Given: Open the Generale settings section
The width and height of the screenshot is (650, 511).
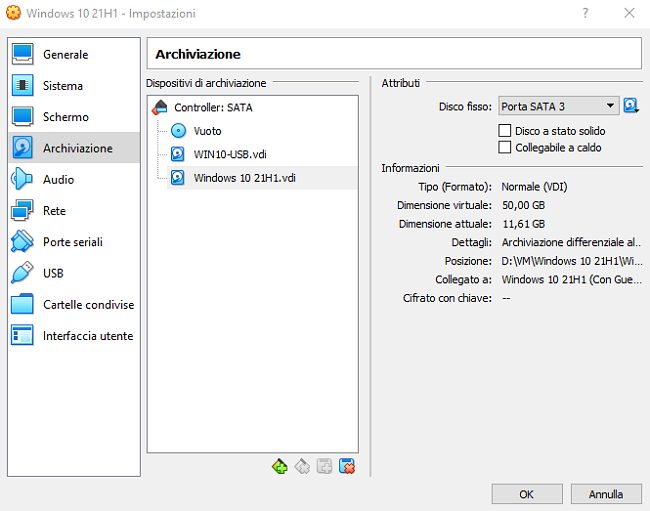Looking at the screenshot, I should point(74,54).
